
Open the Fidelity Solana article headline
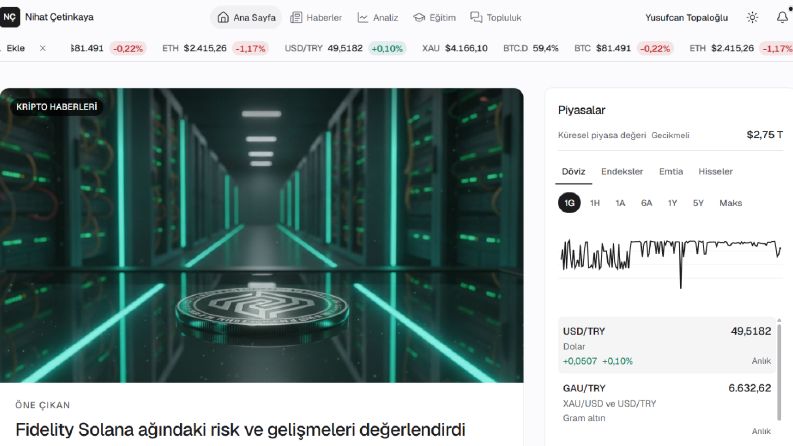pos(240,430)
